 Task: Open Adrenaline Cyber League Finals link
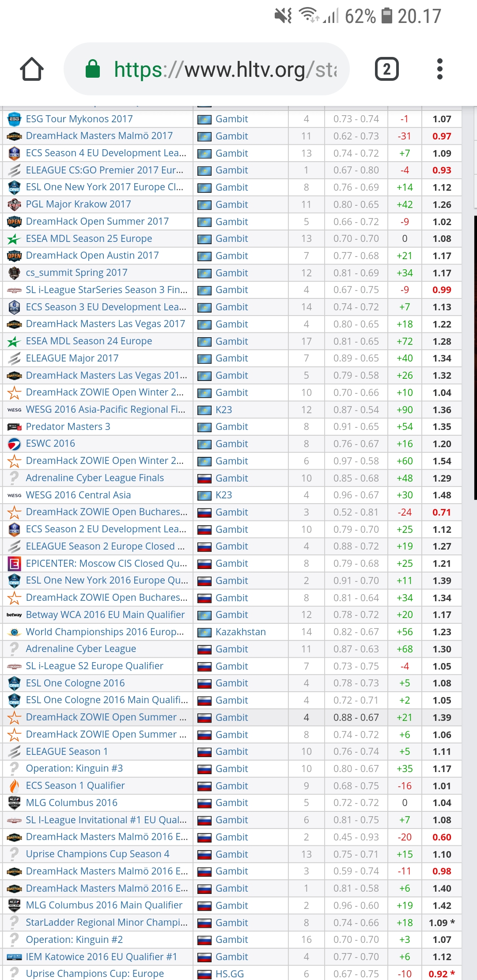[95, 478]
